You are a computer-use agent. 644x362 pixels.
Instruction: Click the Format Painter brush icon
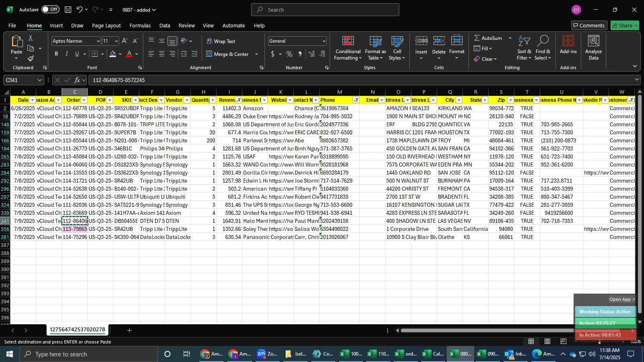coord(31,59)
